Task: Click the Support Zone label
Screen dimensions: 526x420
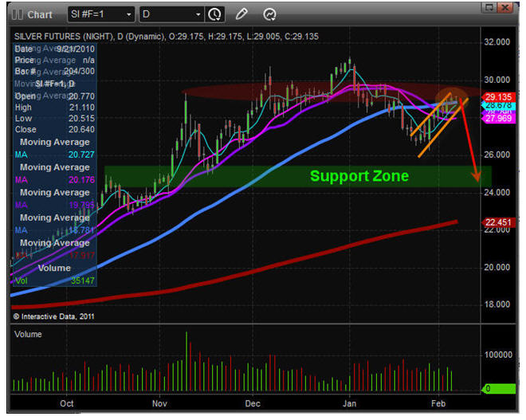Action: click(x=359, y=176)
